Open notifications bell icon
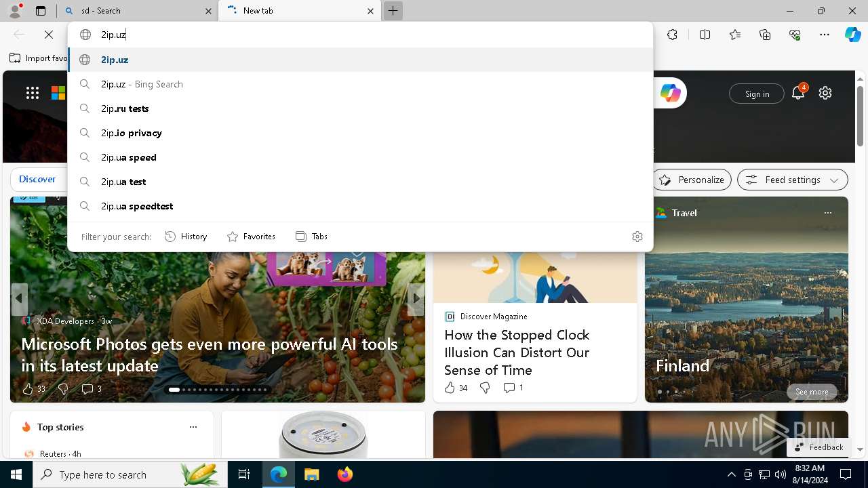Viewport: 868px width, 488px height. coord(798,93)
